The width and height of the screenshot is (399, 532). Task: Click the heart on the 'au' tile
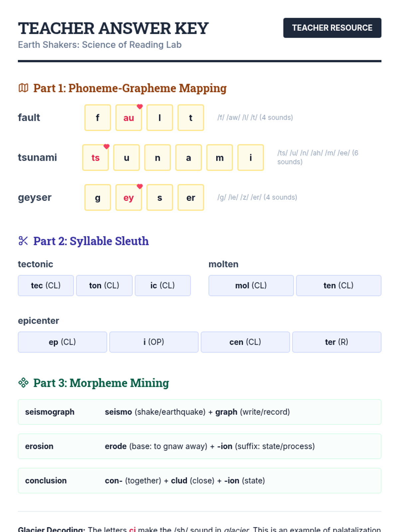140,107
